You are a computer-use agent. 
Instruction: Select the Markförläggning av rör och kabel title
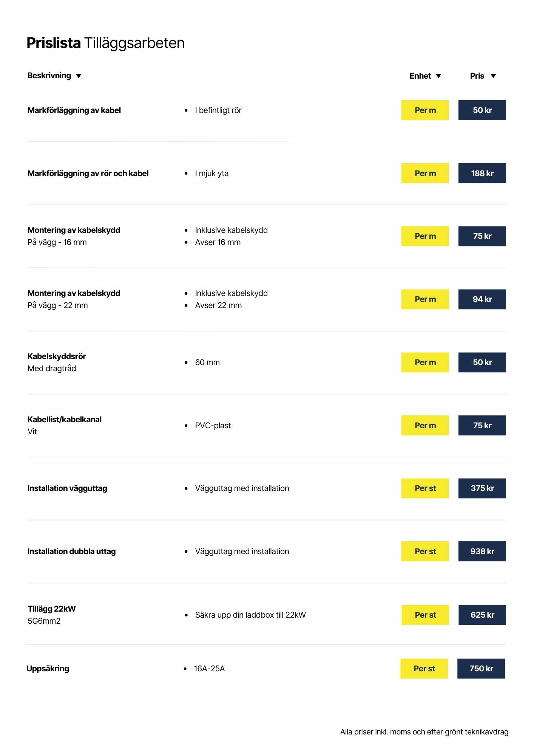tap(88, 174)
